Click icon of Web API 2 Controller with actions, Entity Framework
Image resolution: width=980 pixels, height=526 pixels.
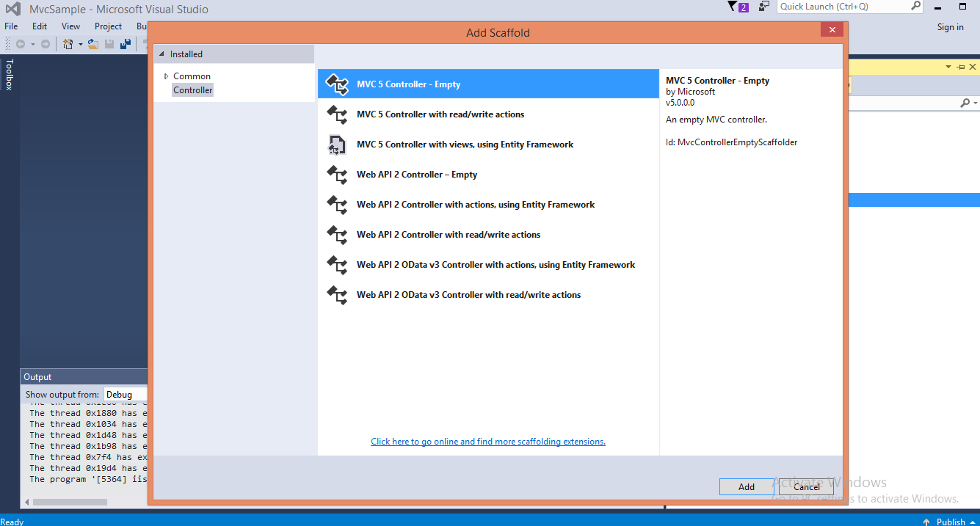point(337,205)
